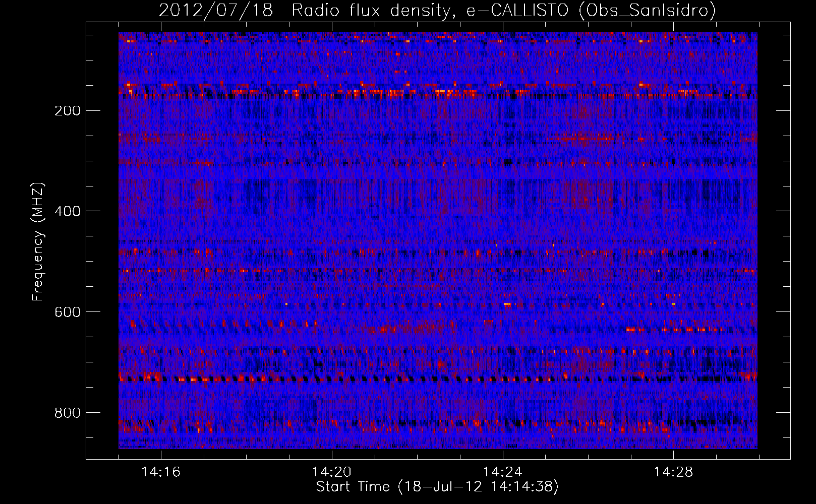Click the 600 frequency tick label

click(68, 312)
